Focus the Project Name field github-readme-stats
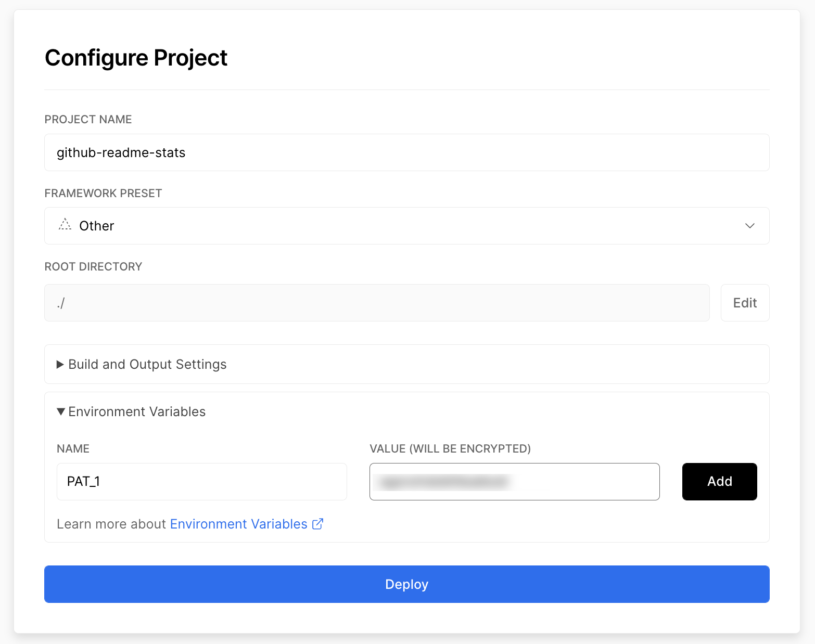This screenshot has height=644, width=815. click(407, 152)
